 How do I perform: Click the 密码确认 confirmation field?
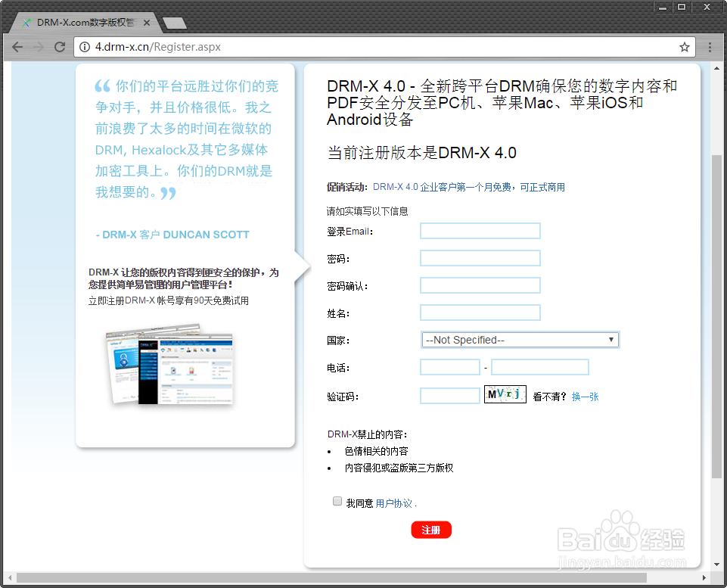click(x=480, y=285)
